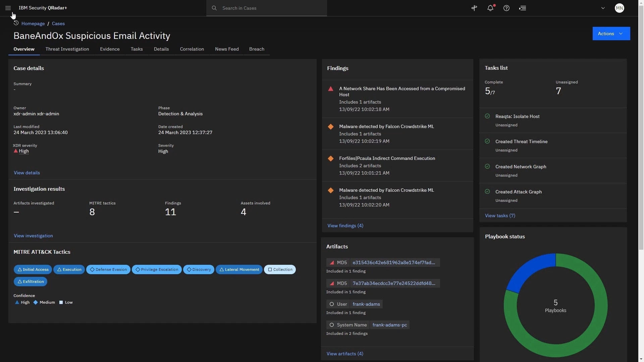This screenshot has width=644, height=362.
Task: Click View investigation link
Action: pyautogui.click(x=33, y=236)
